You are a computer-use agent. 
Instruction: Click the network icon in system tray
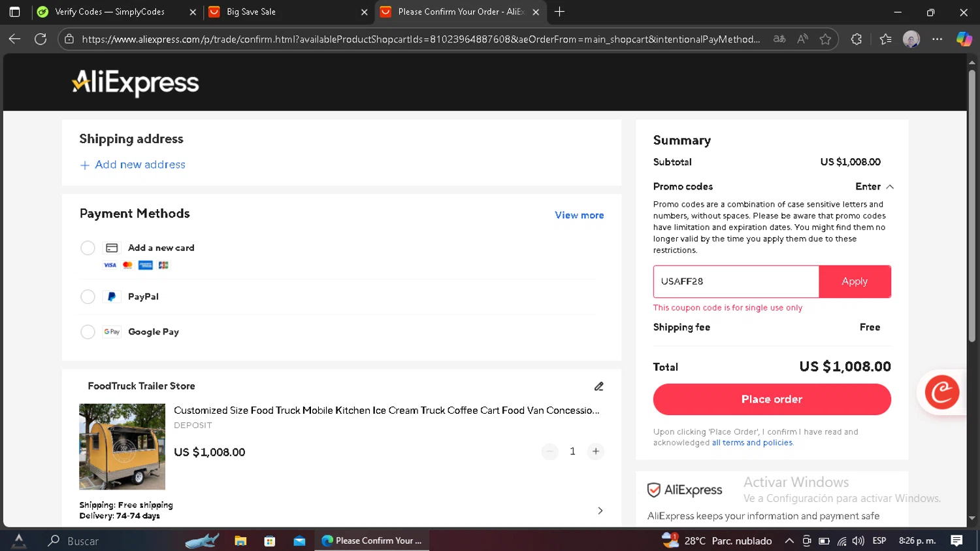[841, 541]
